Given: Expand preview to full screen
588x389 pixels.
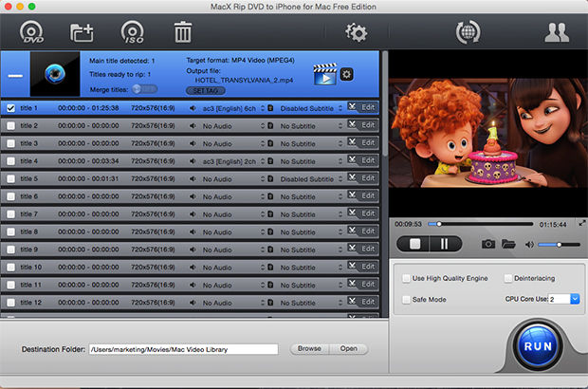Looking at the screenshot, I should [581, 223].
